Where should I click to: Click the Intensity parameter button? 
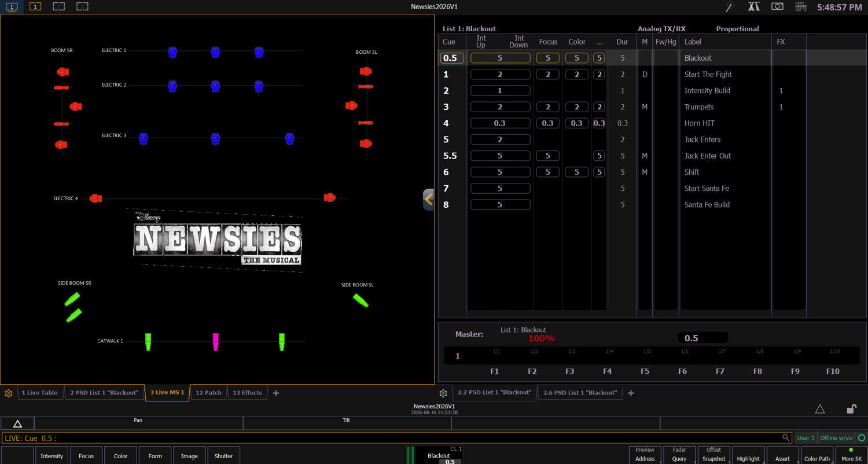coord(52,455)
